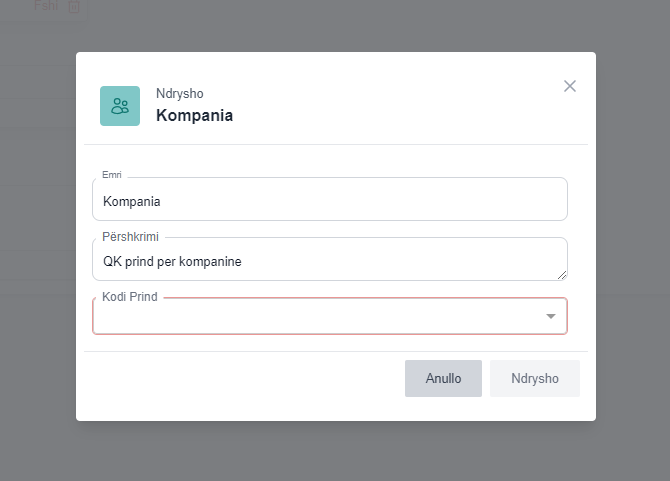Click the Fshi delete label behind dialog
The height and width of the screenshot is (481, 670).
[x=46, y=5]
